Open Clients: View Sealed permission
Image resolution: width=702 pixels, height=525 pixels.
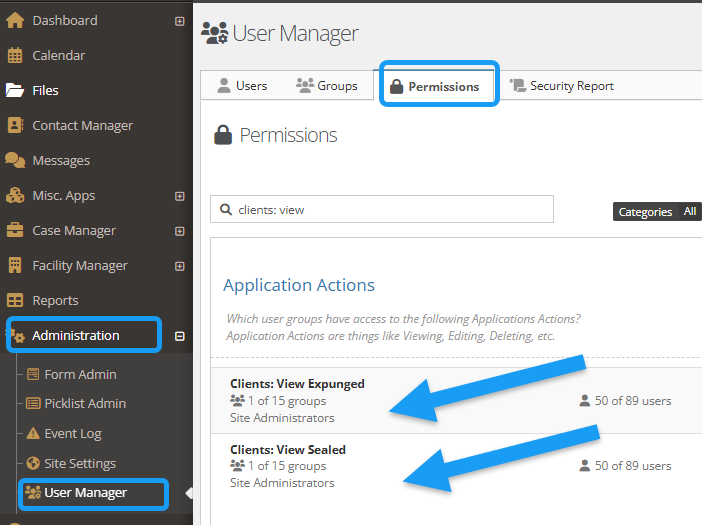point(288,450)
